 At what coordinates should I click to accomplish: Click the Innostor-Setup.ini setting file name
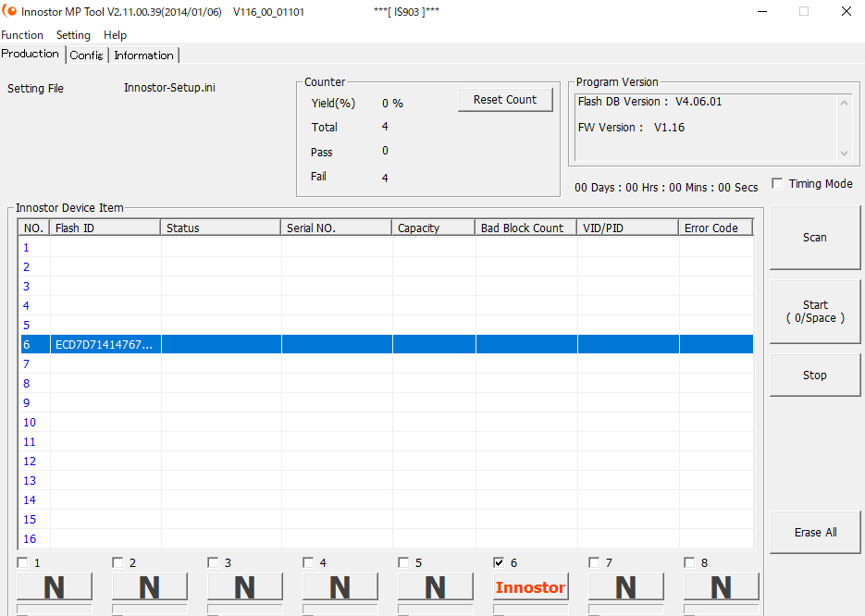click(169, 88)
